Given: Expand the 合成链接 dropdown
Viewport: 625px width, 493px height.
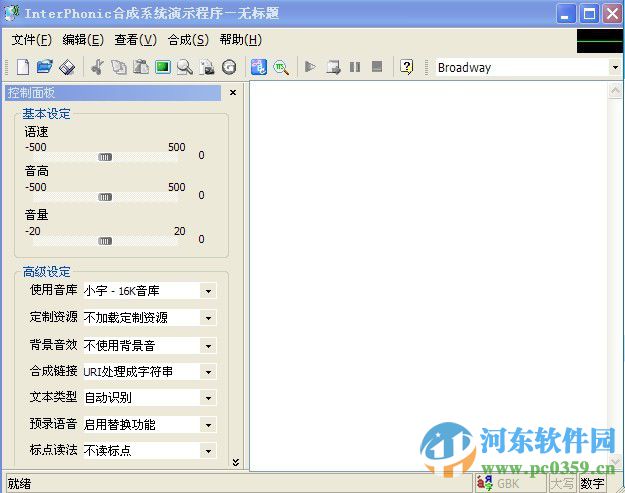Looking at the screenshot, I should 208,372.
